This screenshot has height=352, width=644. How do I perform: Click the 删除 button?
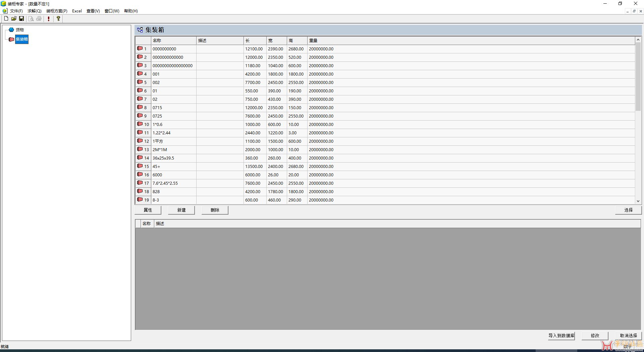pos(215,210)
